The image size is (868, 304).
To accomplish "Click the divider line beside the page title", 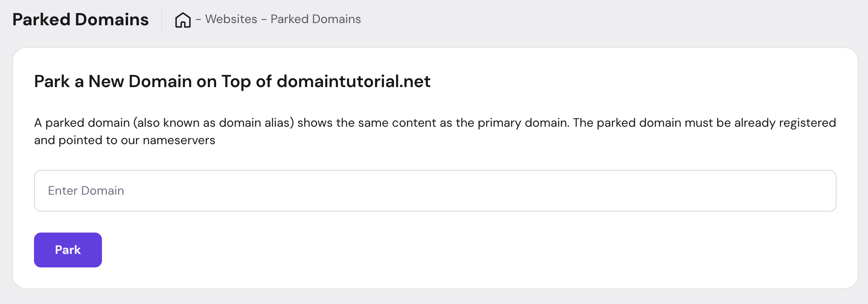I will point(162,19).
